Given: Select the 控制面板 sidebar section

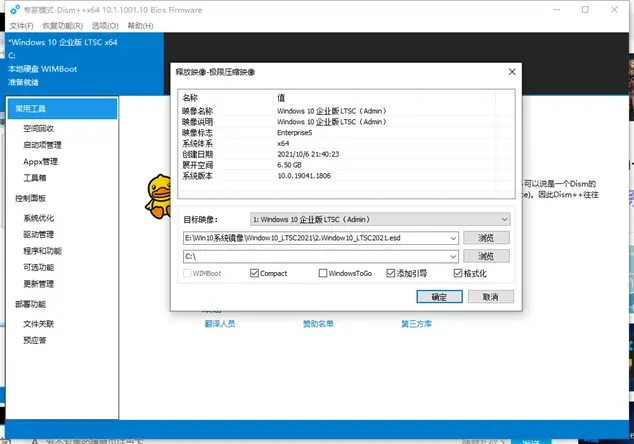Looking at the screenshot, I should (30, 198).
